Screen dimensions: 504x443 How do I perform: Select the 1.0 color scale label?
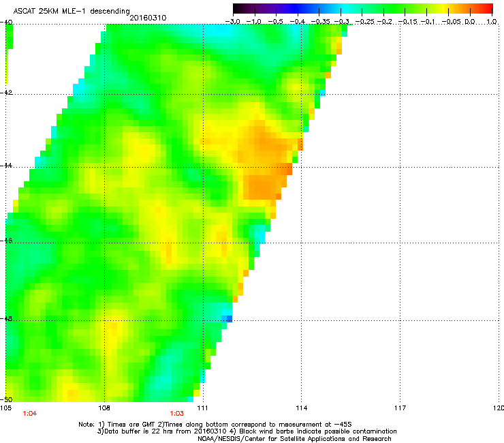(492, 22)
